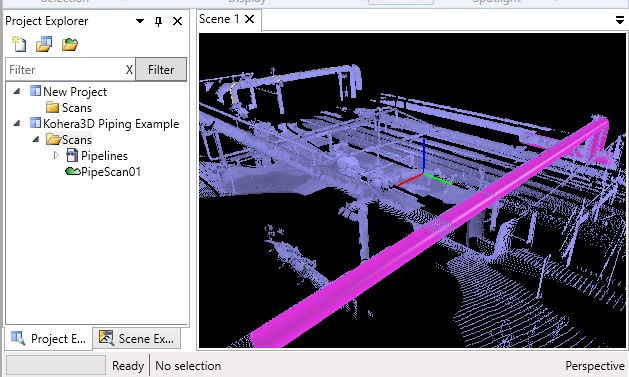
Task: Switch to the Scene 1 tab
Action: (219, 19)
